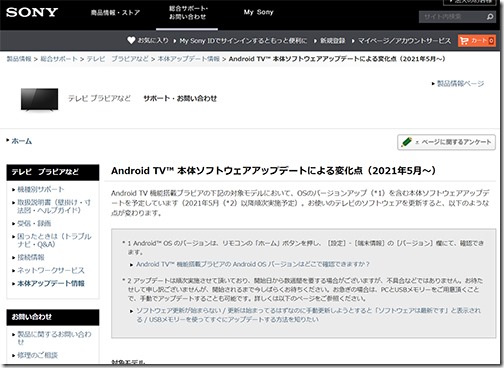Open 修理のご相談 sidebar link
This screenshot has height=368, width=504.
pos(37,355)
